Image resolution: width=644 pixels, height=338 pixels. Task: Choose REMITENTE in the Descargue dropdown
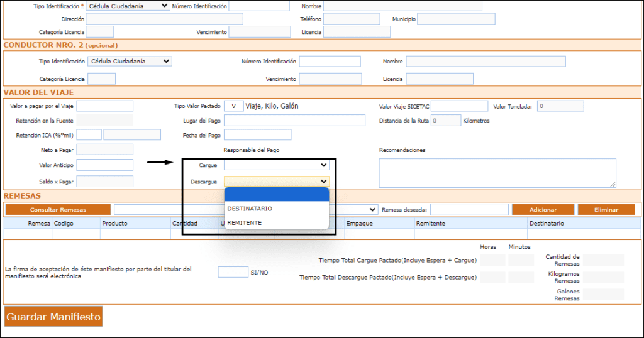coord(276,223)
